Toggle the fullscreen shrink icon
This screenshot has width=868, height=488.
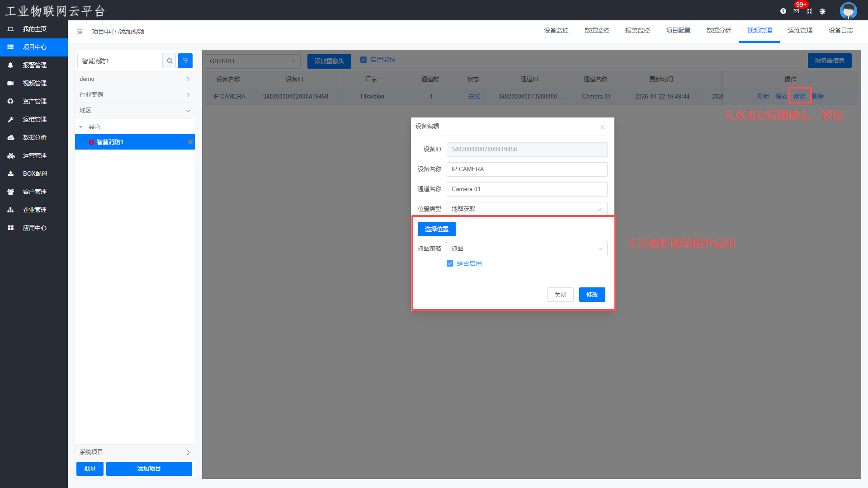pyautogui.click(x=809, y=11)
